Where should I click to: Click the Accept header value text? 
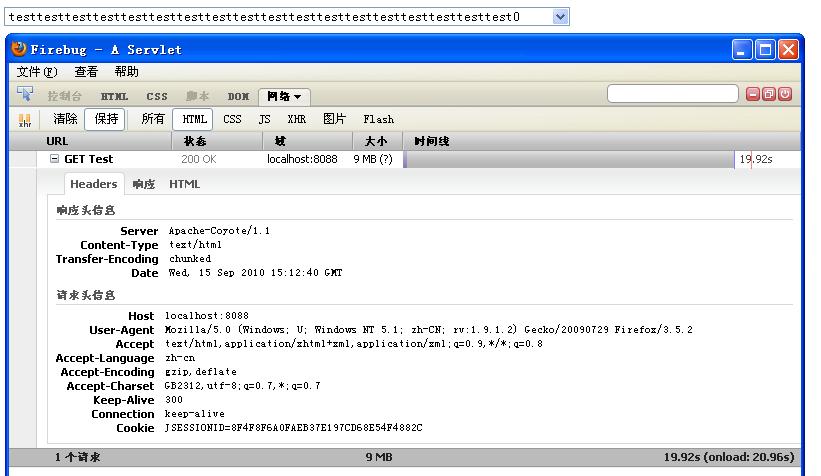point(354,344)
